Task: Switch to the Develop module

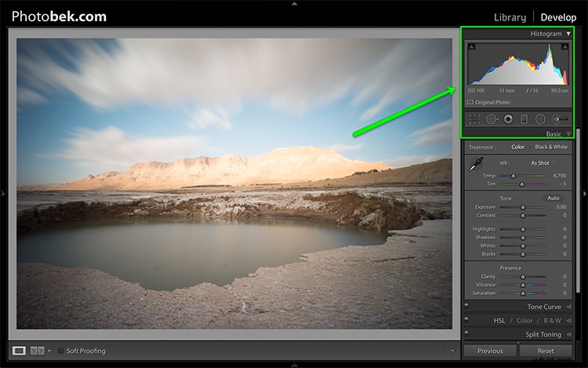Action: [558, 17]
